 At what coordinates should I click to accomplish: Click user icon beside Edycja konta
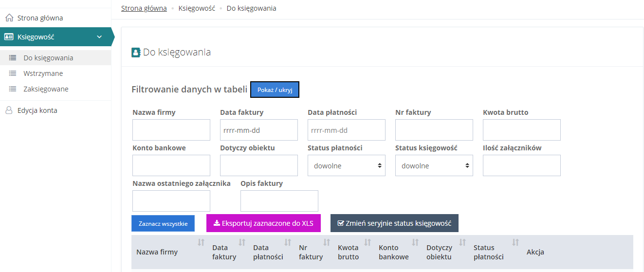(x=9, y=110)
